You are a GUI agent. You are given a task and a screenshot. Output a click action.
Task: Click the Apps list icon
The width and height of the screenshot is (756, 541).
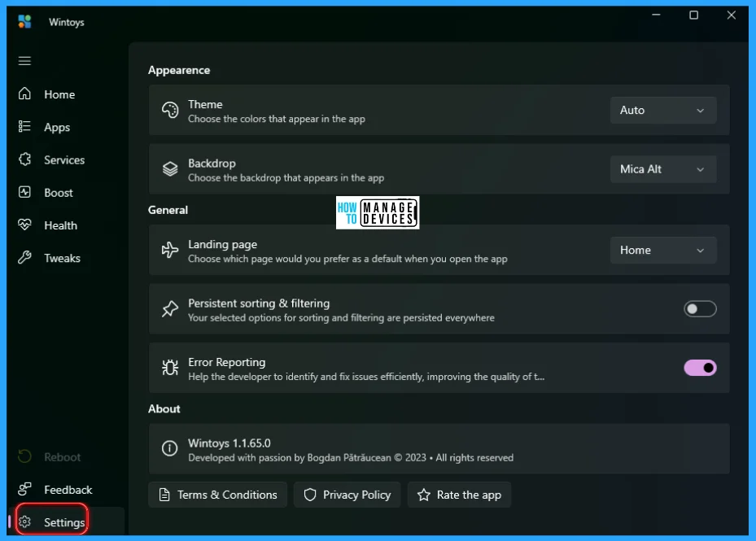[x=24, y=126]
